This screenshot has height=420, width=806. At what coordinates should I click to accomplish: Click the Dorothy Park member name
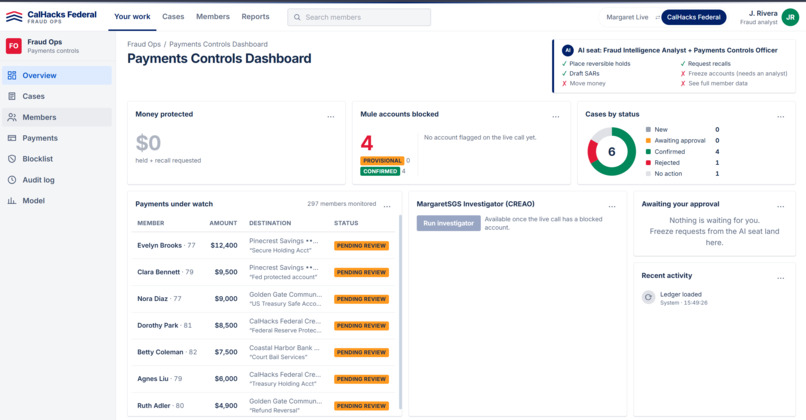(x=157, y=326)
